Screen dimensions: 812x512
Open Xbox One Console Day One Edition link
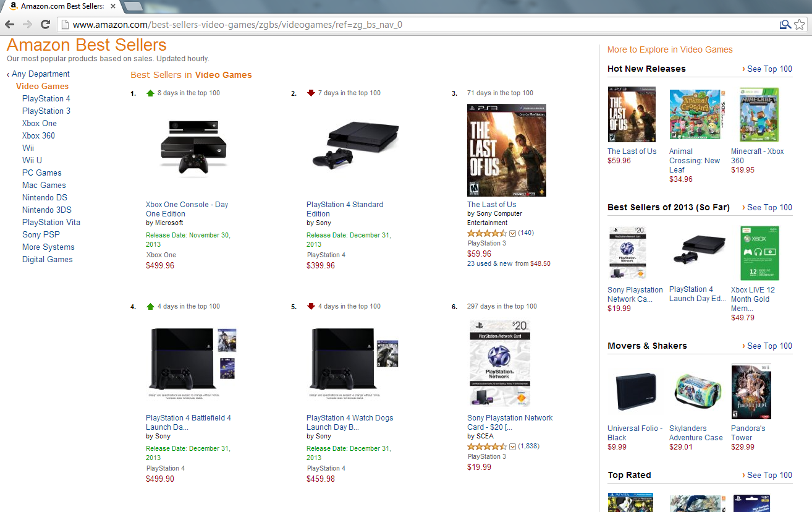pos(187,209)
